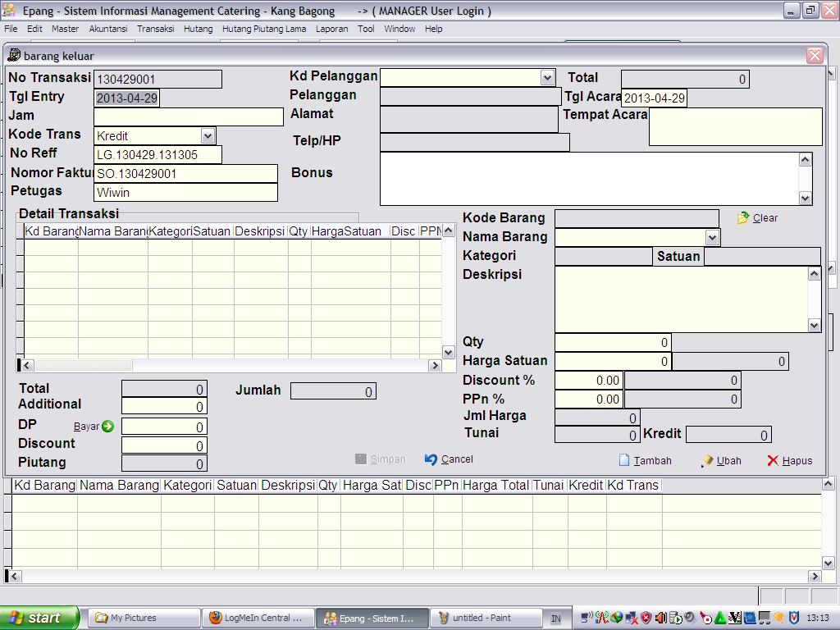
Task: Click the Tambah document icon
Action: click(x=624, y=460)
